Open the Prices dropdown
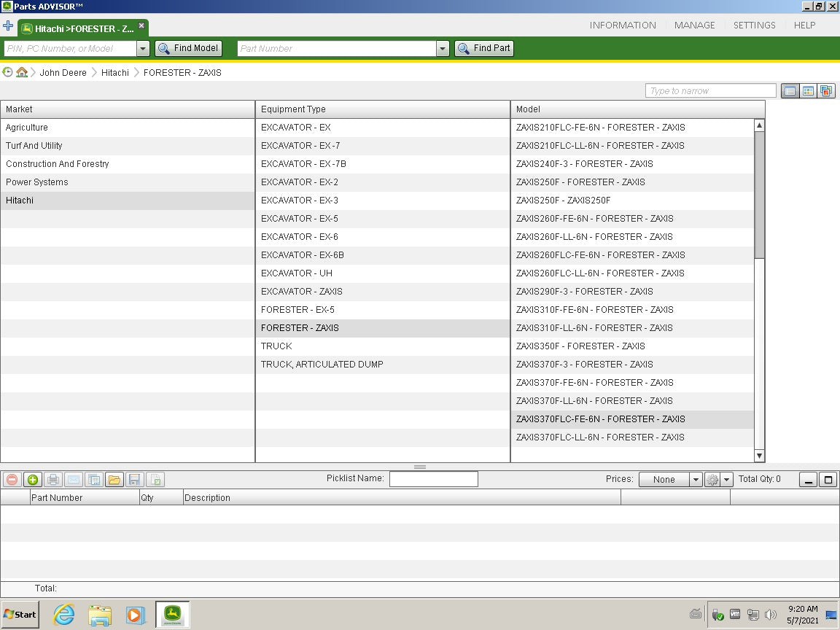This screenshot has width=840, height=630. tap(695, 480)
